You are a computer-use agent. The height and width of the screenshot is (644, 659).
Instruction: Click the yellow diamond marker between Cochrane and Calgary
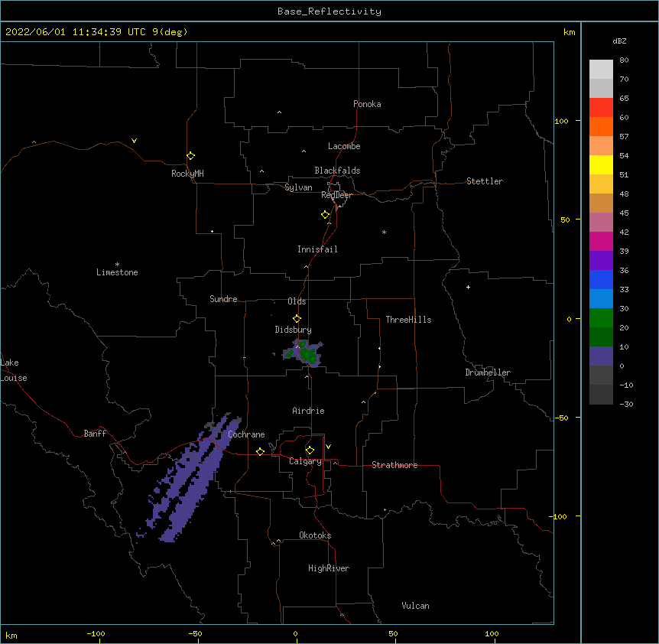click(260, 451)
